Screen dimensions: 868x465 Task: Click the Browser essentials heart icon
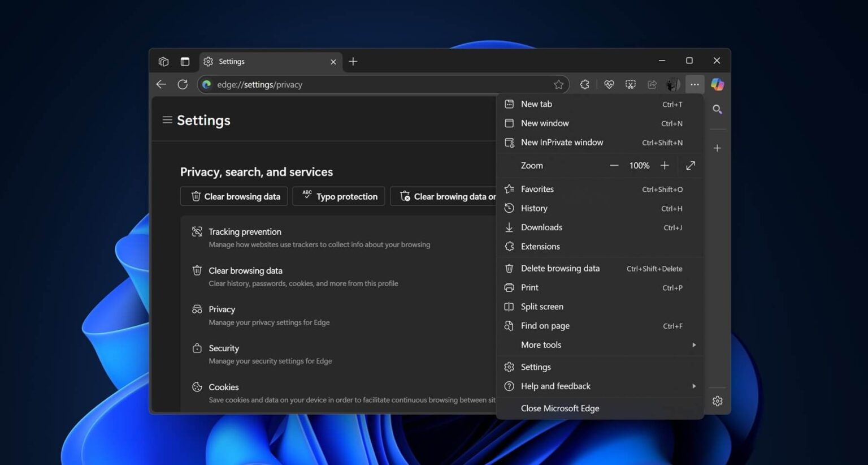coord(609,84)
